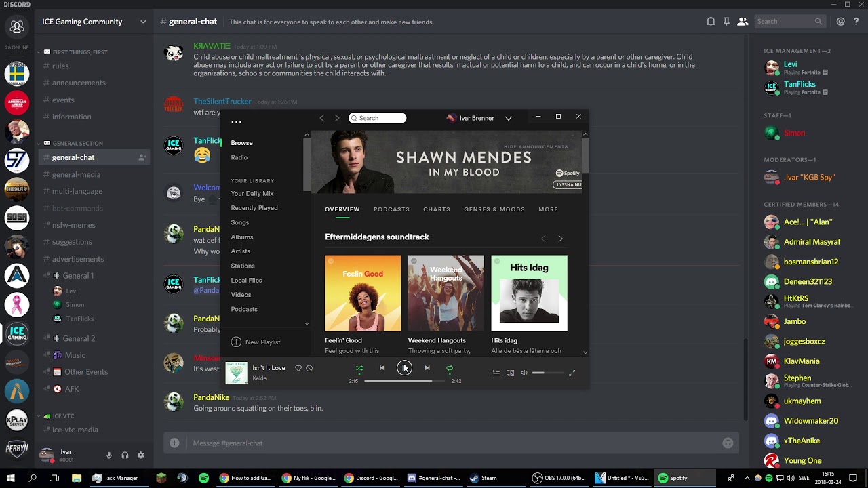This screenshot has width=868, height=488.
Task: Open Hits Idag playlist cover
Action: tap(529, 293)
